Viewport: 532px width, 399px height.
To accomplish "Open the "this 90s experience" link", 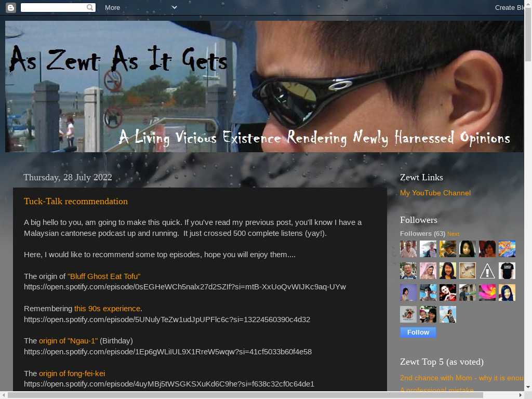I will 107,309.
